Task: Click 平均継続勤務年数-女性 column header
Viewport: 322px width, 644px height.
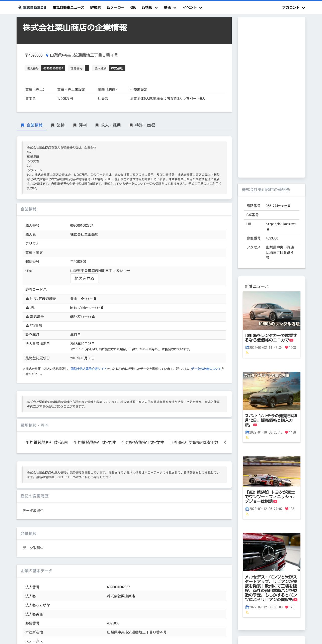Action: point(143,442)
